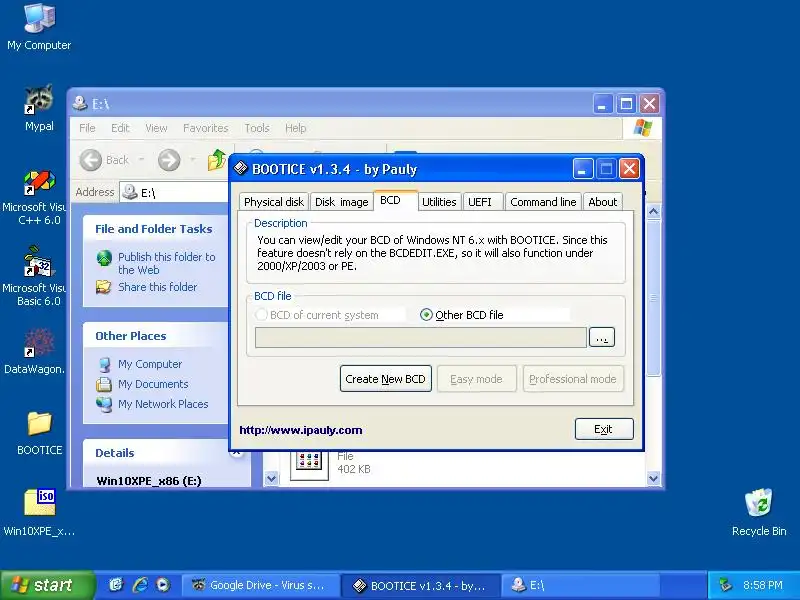Click the system tray network icon
Image resolution: width=800 pixels, height=600 pixels.
click(x=724, y=585)
